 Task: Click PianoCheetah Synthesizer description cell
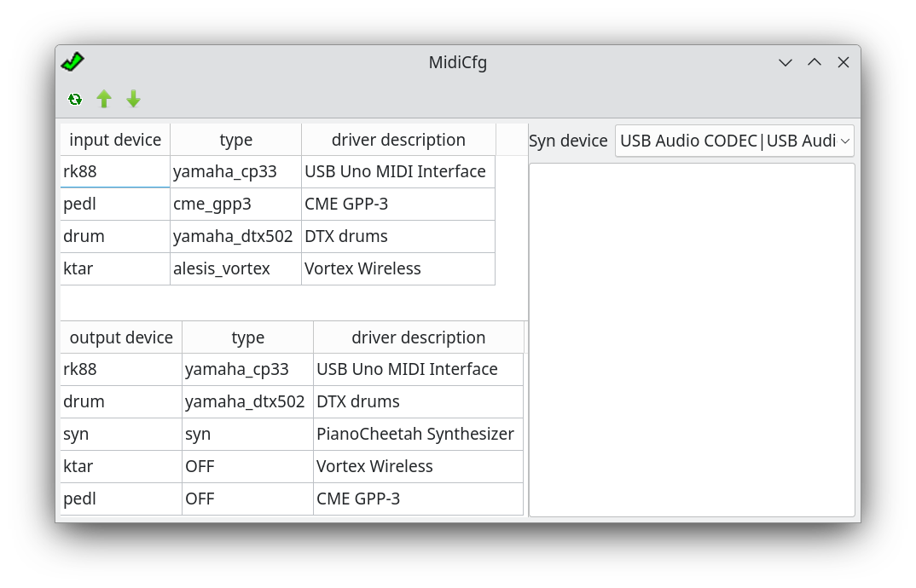(417, 434)
